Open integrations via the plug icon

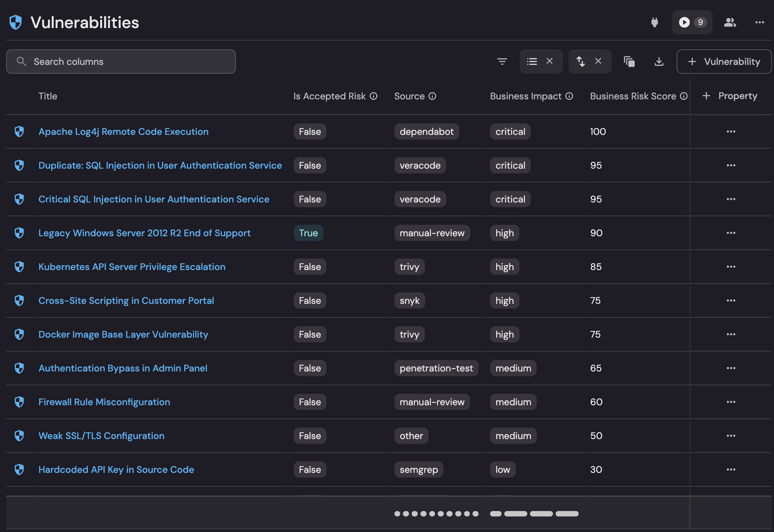coord(655,22)
